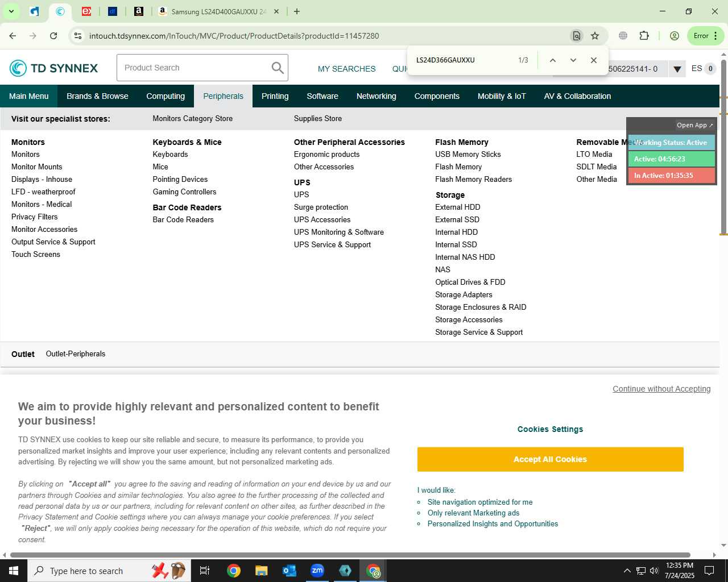Click Accept All Cookies button
This screenshot has height=582, width=728.
click(550, 459)
